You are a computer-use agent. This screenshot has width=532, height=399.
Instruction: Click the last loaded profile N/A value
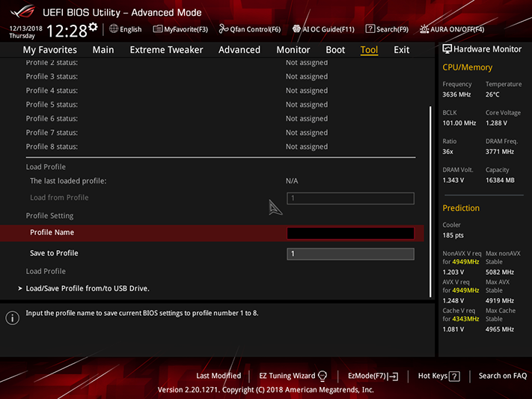coord(292,180)
